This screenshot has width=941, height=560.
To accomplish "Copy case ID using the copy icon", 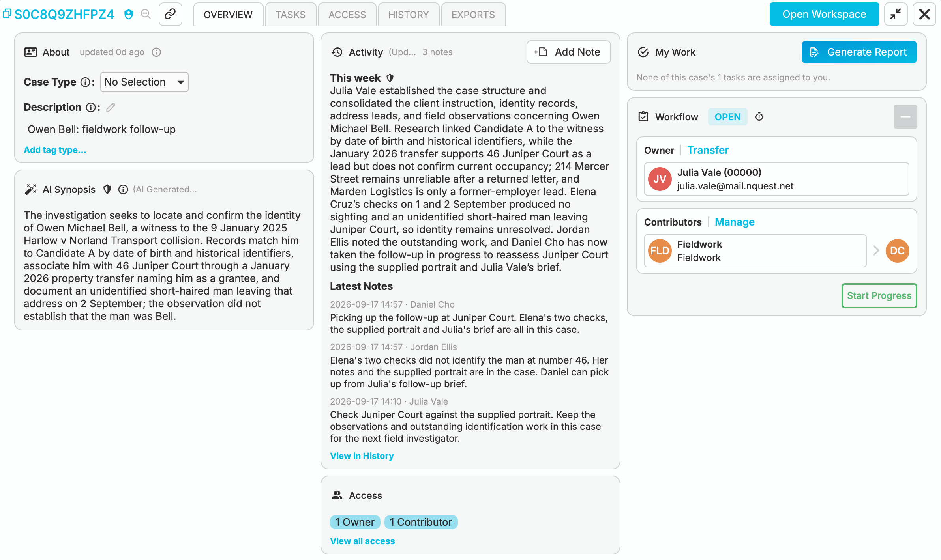I will click(7, 14).
